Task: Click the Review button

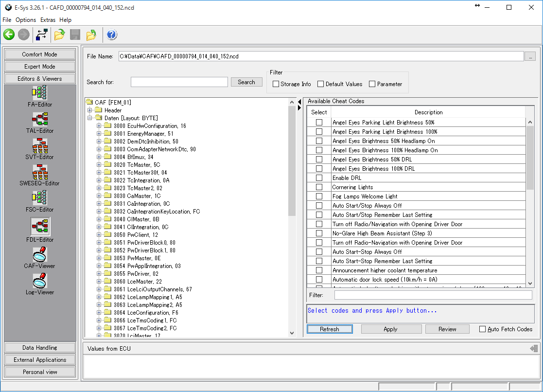Action: 447,329
